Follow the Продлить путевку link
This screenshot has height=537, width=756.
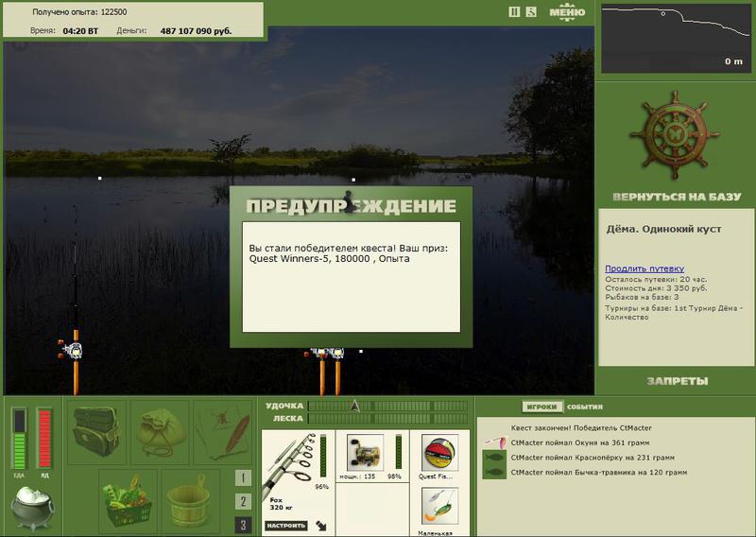pos(644,268)
